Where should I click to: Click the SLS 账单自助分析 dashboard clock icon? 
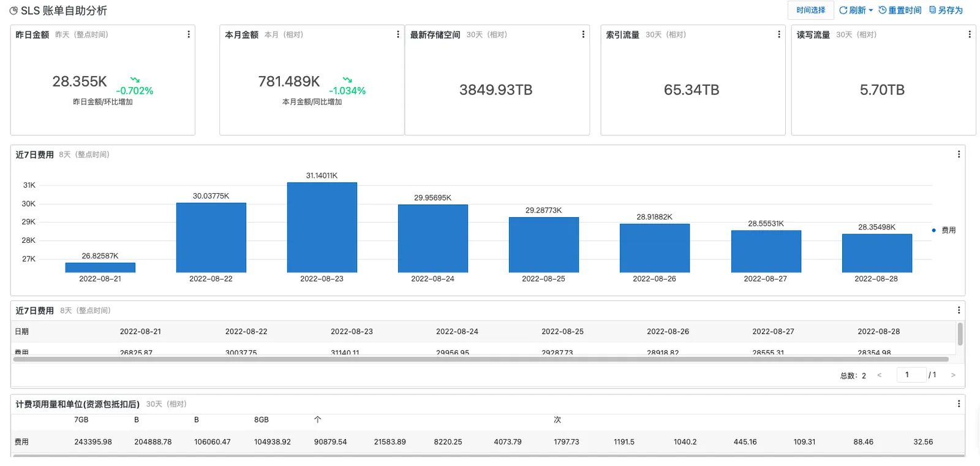pos(13,11)
